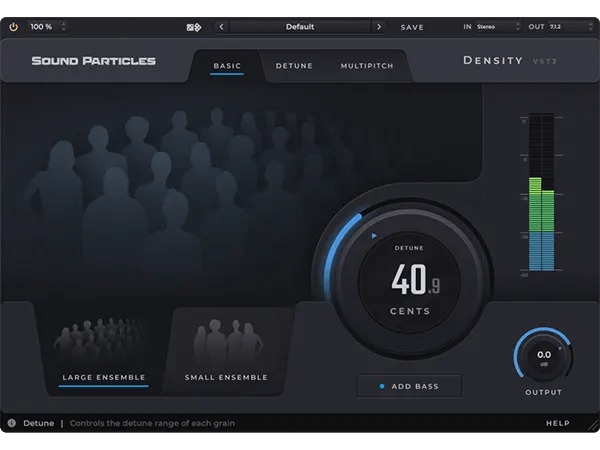
Task: Click the 0.0 dB output value
Action: [544, 355]
